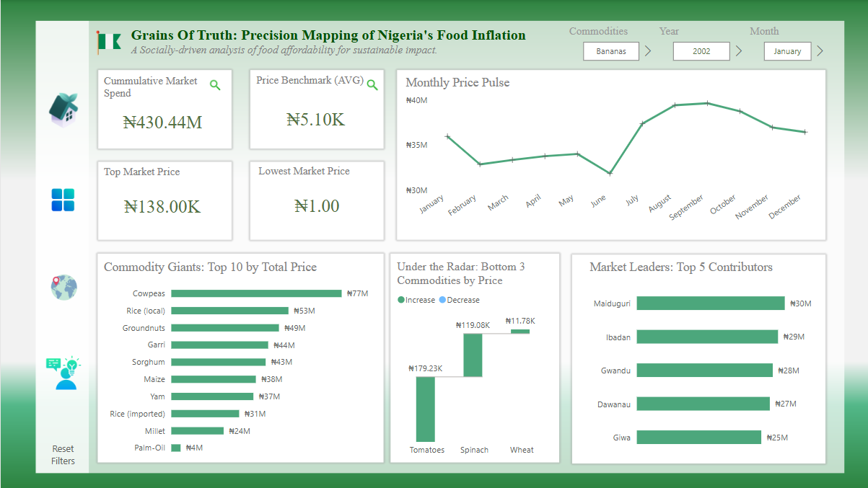
Task: Open the insights person lightbulb icon
Action: (63, 373)
